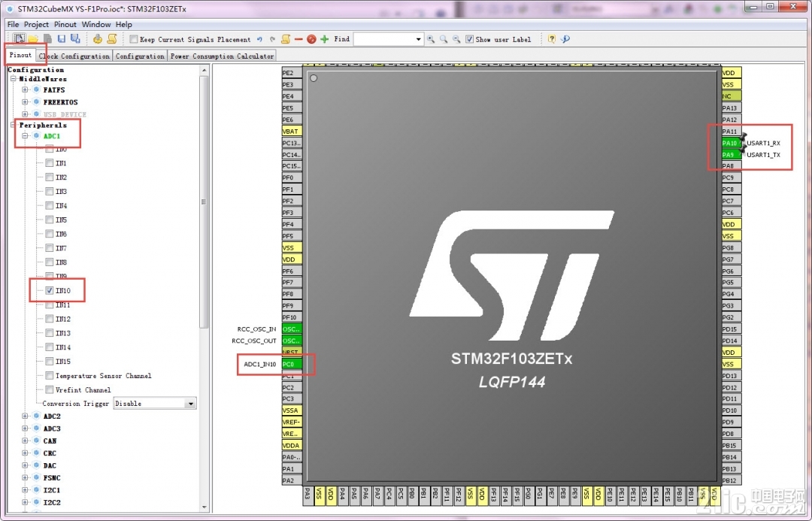Enable the IN4 channel checkbox

point(49,205)
